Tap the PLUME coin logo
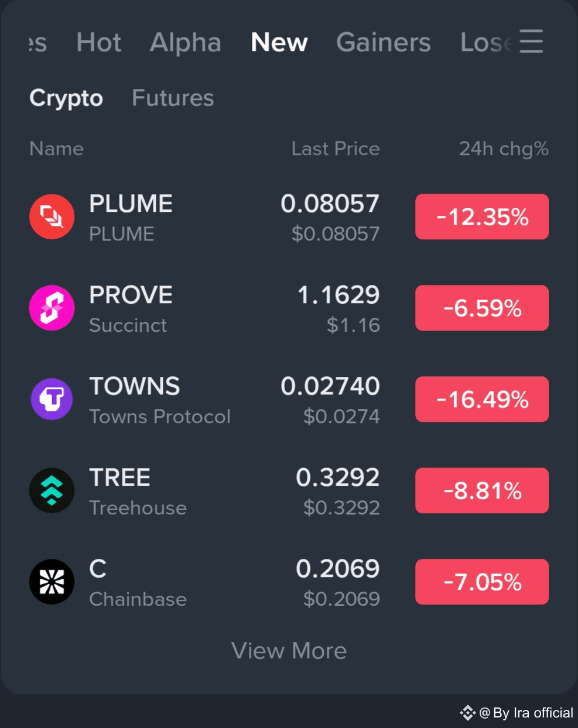The height and width of the screenshot is (728, 578). tap(52, 217)
